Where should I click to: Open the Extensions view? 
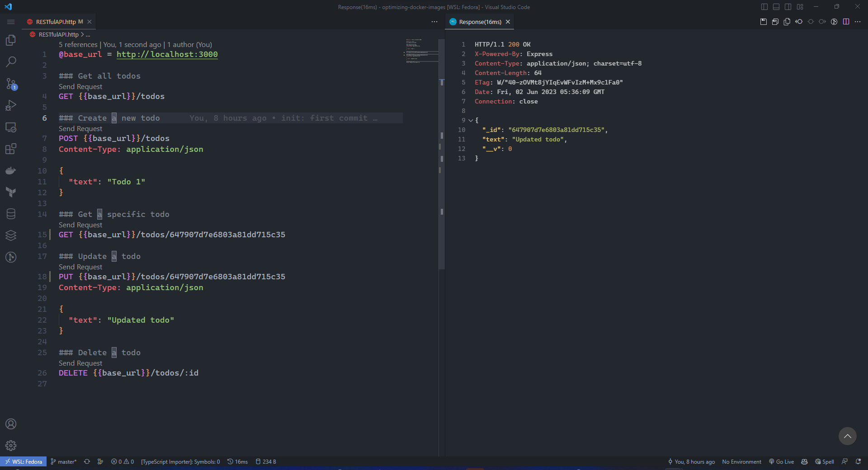[11, 149]
